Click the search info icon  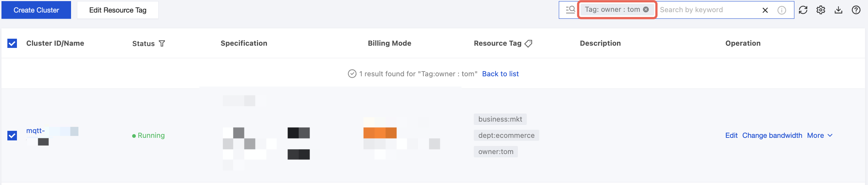pyautogui.click(x=781, y=10)
